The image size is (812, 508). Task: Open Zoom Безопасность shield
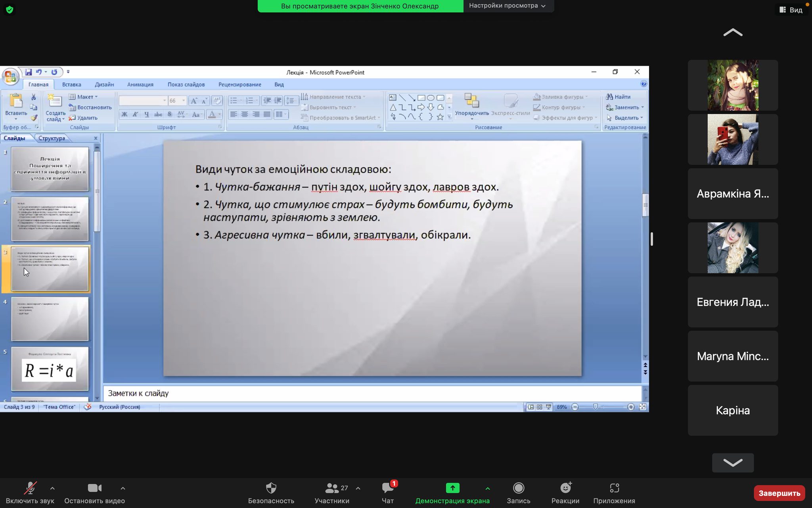click(x=271, y=493)
